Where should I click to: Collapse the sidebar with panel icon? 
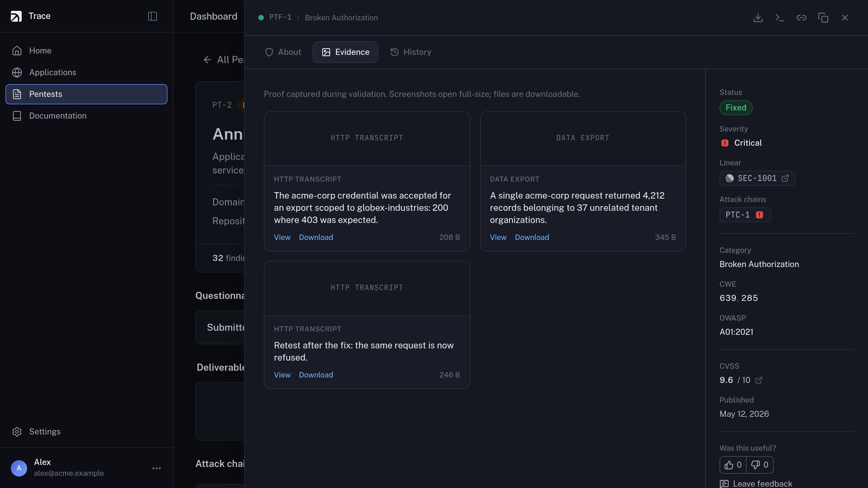pyautogui.click(x=153, y=16)
